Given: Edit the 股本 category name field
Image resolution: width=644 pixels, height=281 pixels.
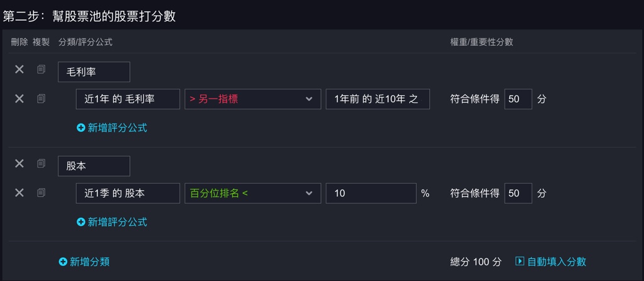Looking at the screenshot, I should click(94, 166).
